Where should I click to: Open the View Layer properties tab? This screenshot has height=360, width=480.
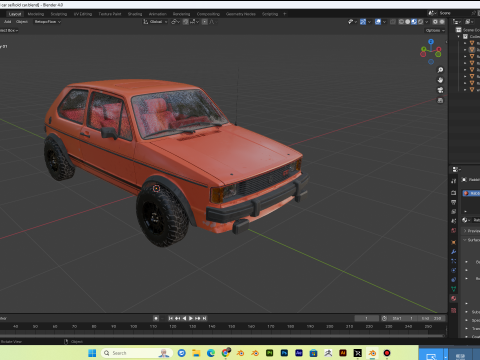[x=454, y=212]
